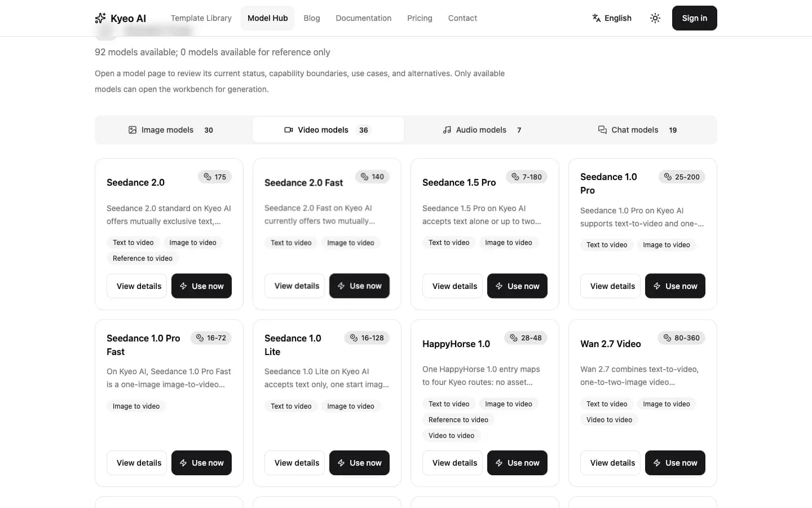This screenshot has width=812, height=508.
Task: Use Seedance 1.0 Pro now
Action: tap(675, 286)
